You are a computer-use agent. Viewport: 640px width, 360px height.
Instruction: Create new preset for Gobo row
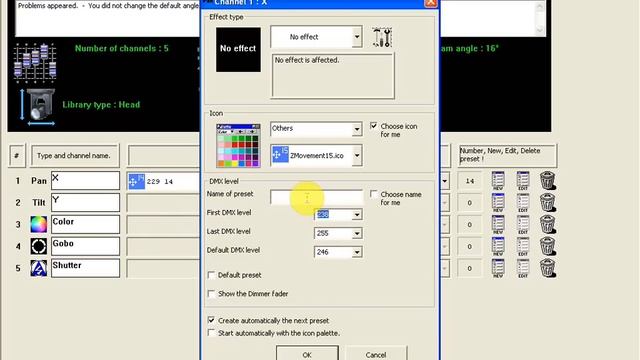[x=498, y=247]
